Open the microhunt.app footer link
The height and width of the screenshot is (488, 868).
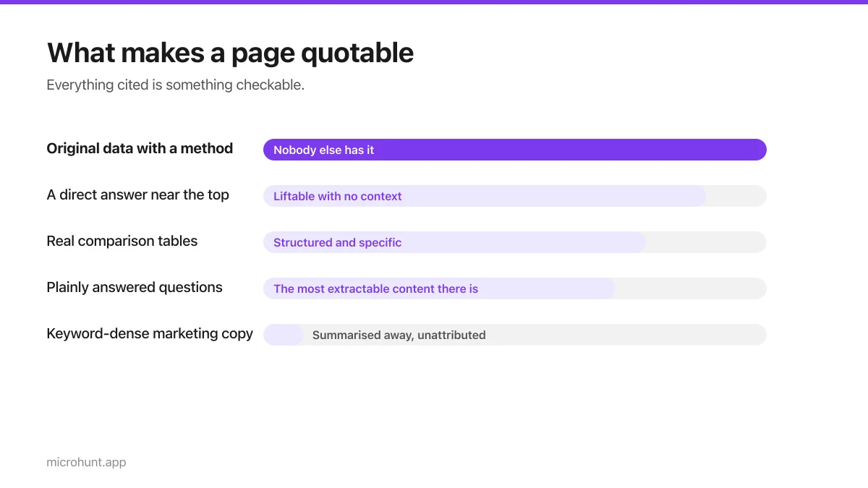(86, 462)
